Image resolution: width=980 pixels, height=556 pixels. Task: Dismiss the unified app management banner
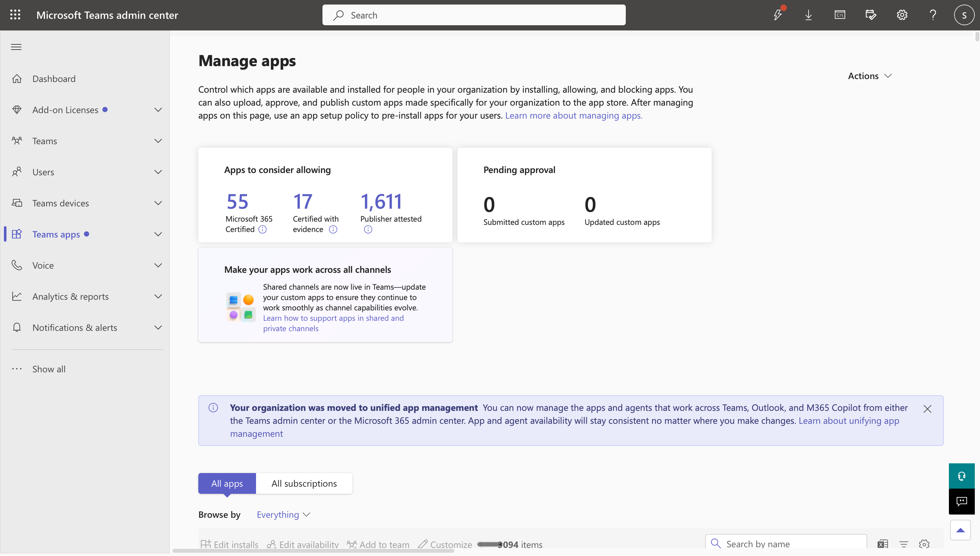[927, 409]
